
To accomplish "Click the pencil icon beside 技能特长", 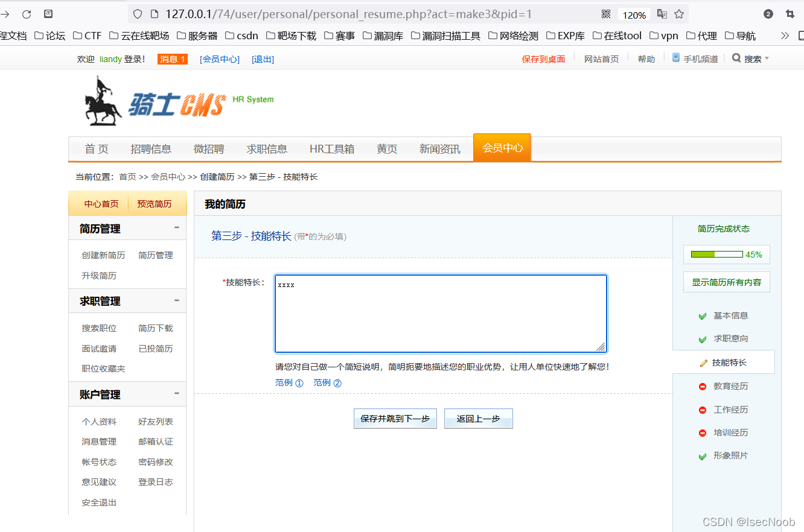I will [704, 362].
